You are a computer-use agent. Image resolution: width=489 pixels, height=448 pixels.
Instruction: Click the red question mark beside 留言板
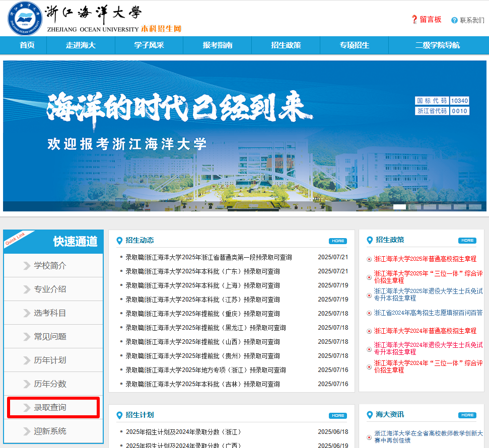(414, 20)
